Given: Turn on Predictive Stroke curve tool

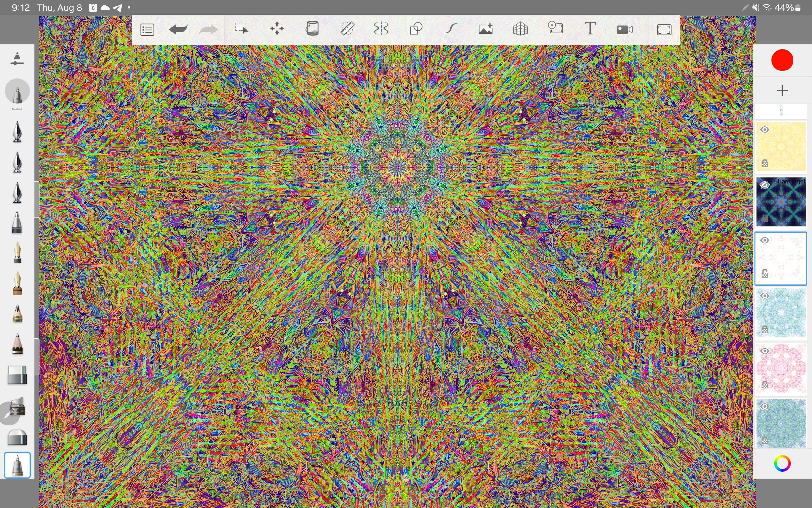Looking at the screenshot, I should coord(451,29).
